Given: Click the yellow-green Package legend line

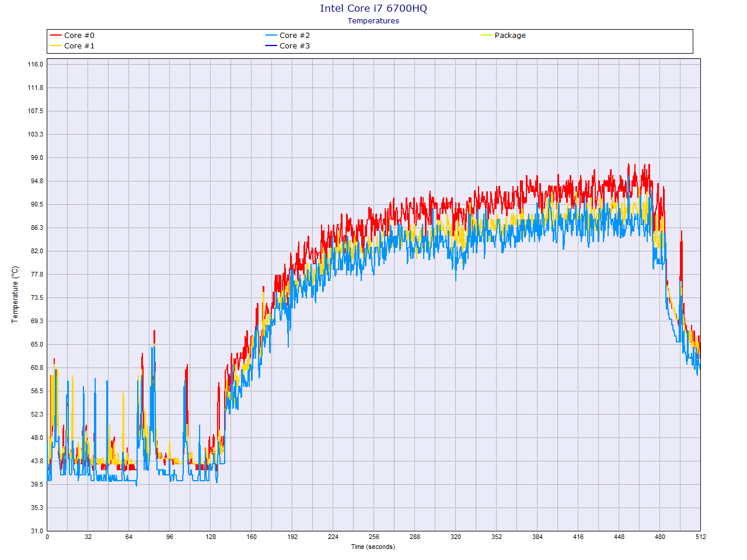Looking at the screenshot, I should pyautogui.click(x=486, y=36).
